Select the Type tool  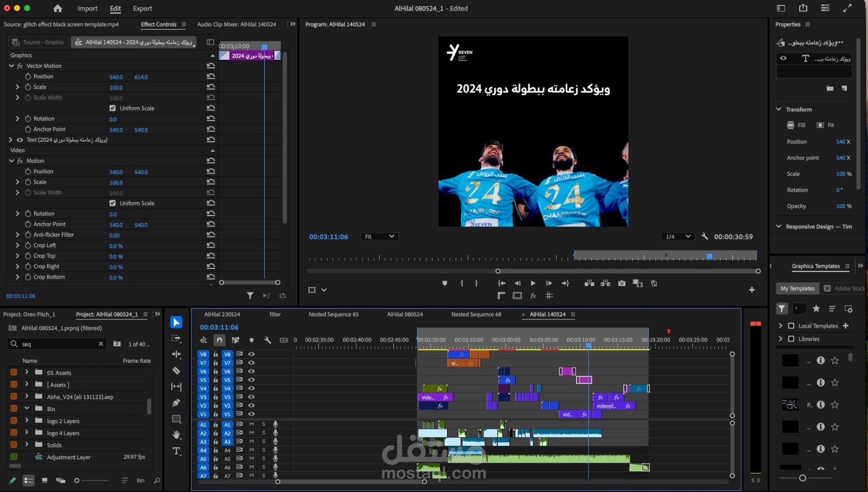(x=176, y=451)
